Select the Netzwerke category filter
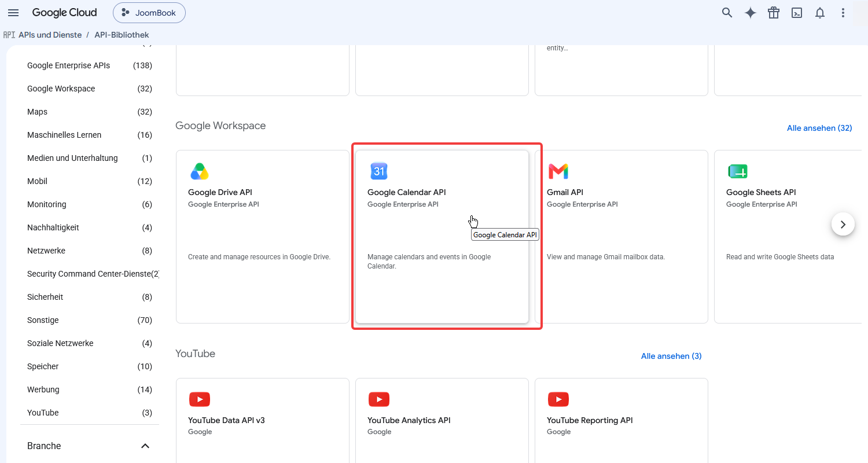 [90, 251]
